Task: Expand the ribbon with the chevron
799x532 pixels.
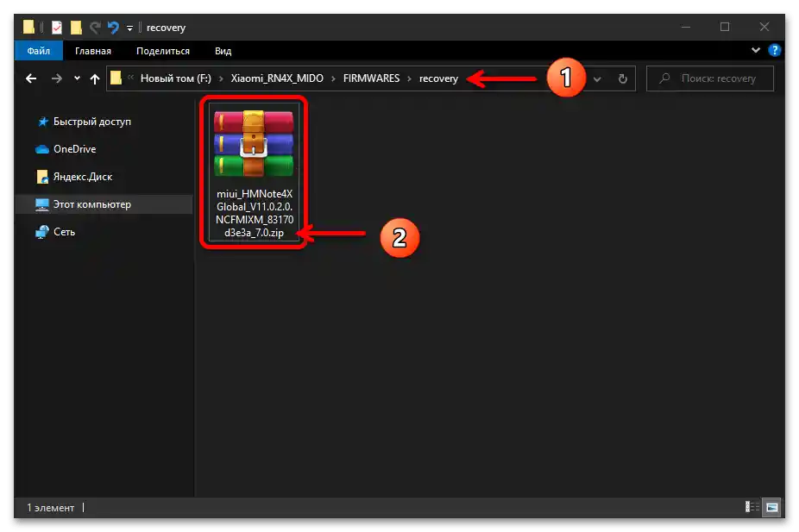Action: pyautogui.click(x=756, y=50)
